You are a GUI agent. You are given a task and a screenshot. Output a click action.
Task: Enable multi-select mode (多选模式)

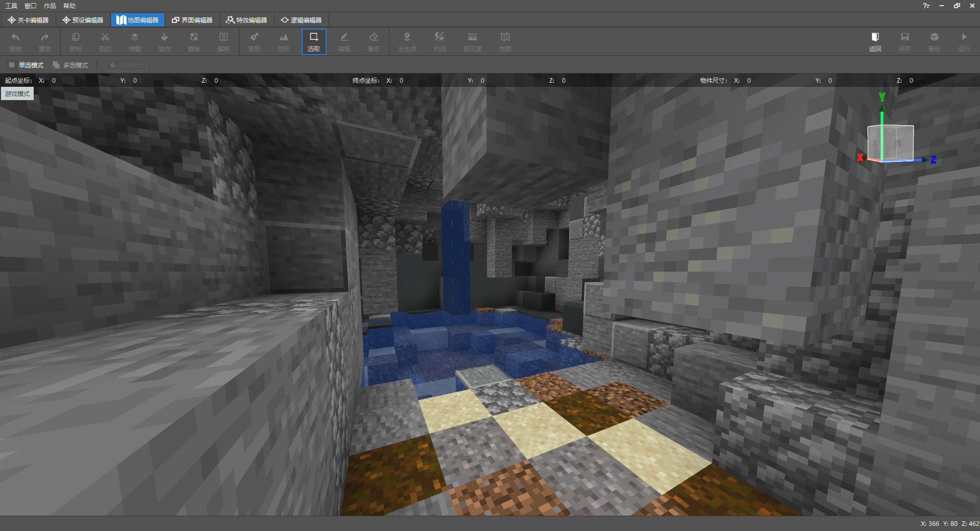pos(70,65)
